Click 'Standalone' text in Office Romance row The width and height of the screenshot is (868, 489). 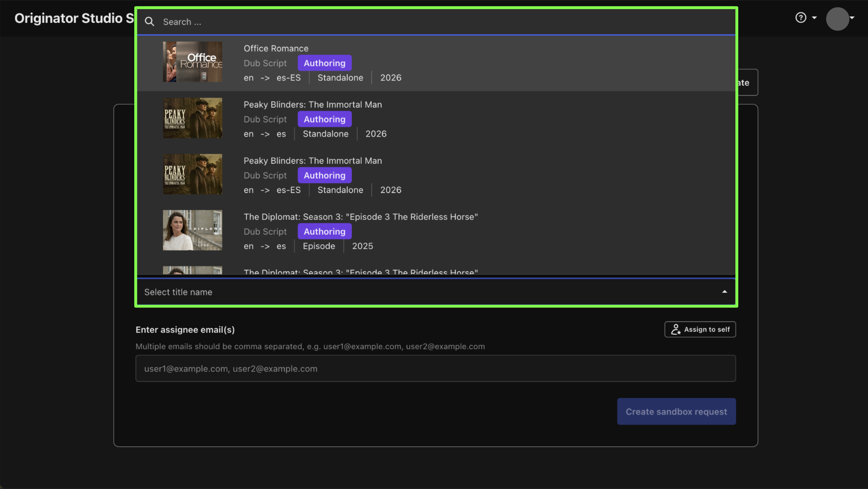pyautogui.click(x=340, y=78)
